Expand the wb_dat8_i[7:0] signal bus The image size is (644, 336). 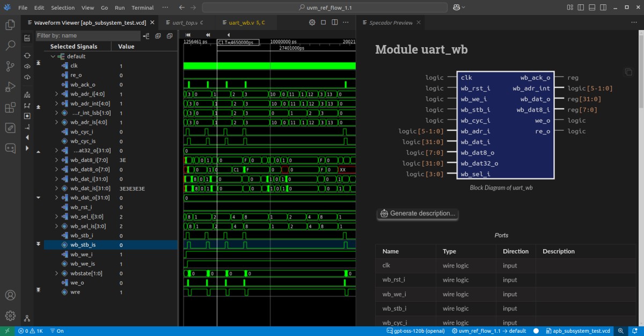pos(56,160)
